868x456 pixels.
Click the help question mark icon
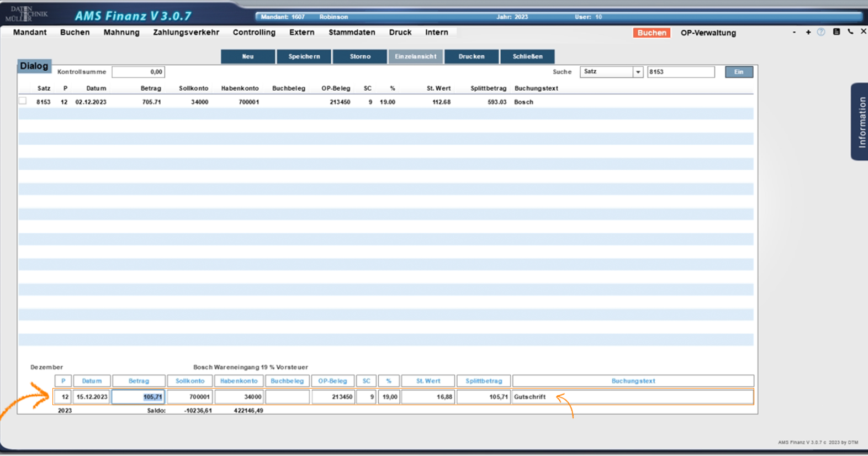click(821, 32)
